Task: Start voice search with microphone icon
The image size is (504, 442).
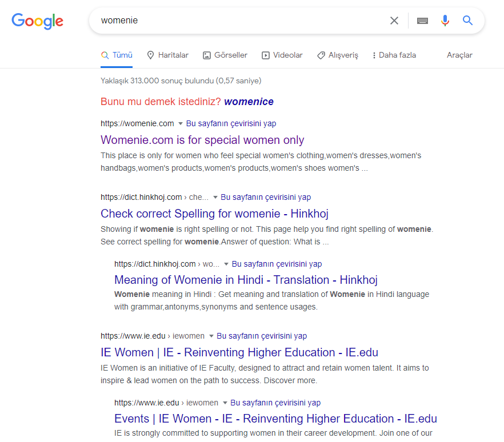Action: [x=445, y=21]
